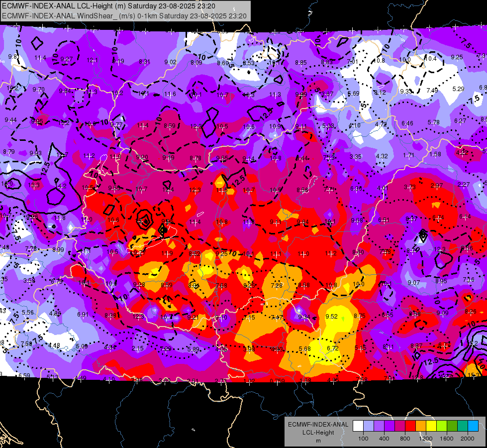The width and height of the screenshot is (487, 448).
Task: Click the LCL-Height title line at top
Action: point(108,6)
